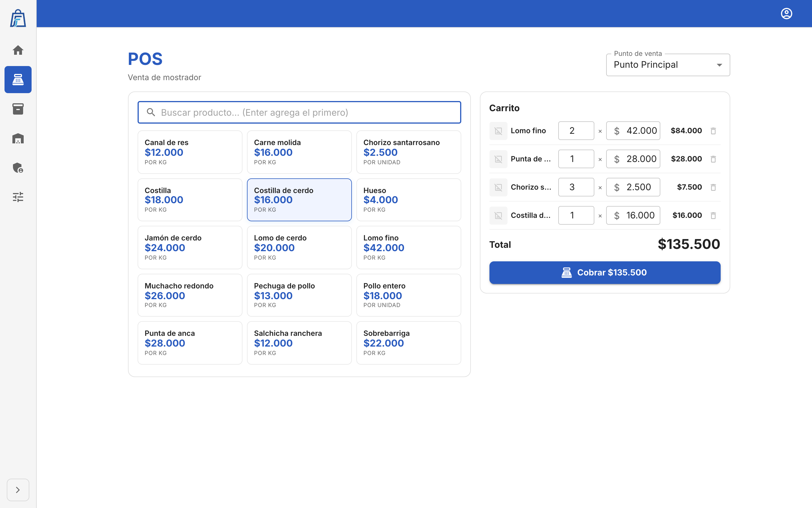The image size is (812, 508).
Task: Click the Carrito heading
Action: pos(504,108)
